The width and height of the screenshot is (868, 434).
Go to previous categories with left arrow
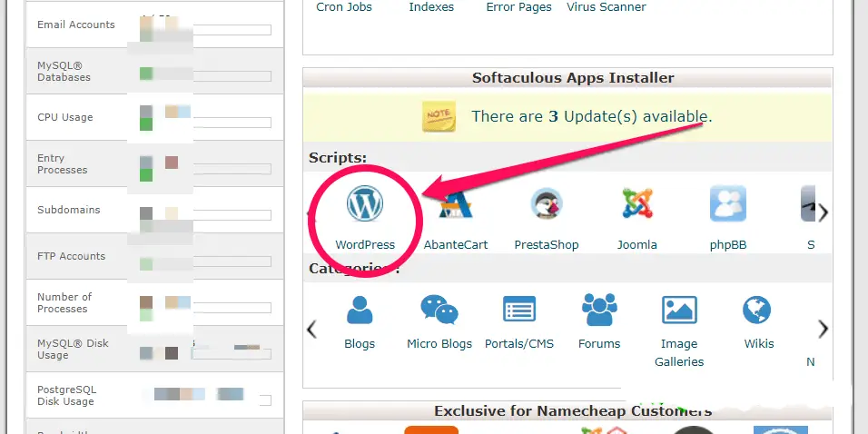[x=311, y=329]
